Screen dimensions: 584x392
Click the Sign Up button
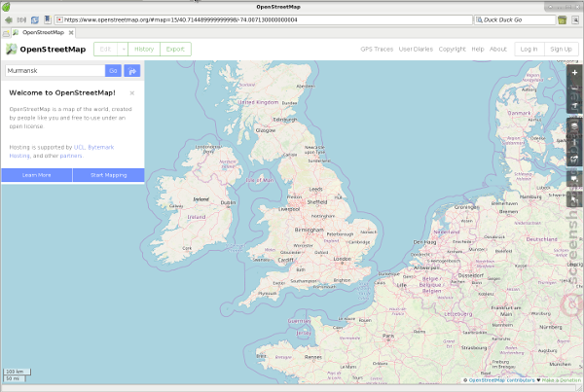561,50
